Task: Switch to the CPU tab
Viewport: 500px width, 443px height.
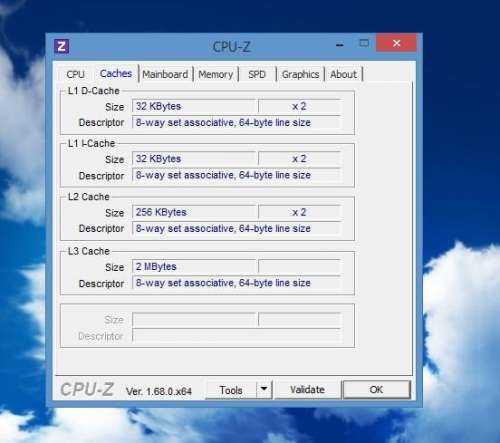Action: [x=76, y=74]
